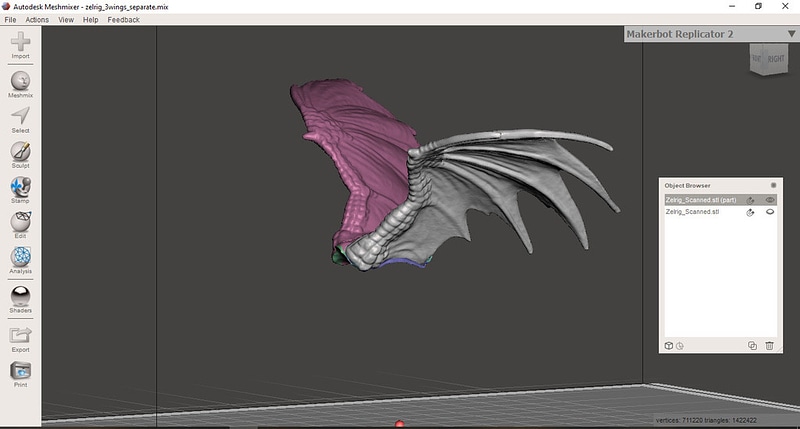The width and height of the screenshot is (800, 429).
Task: Open the View menu
Action: [x=66, y=20]
